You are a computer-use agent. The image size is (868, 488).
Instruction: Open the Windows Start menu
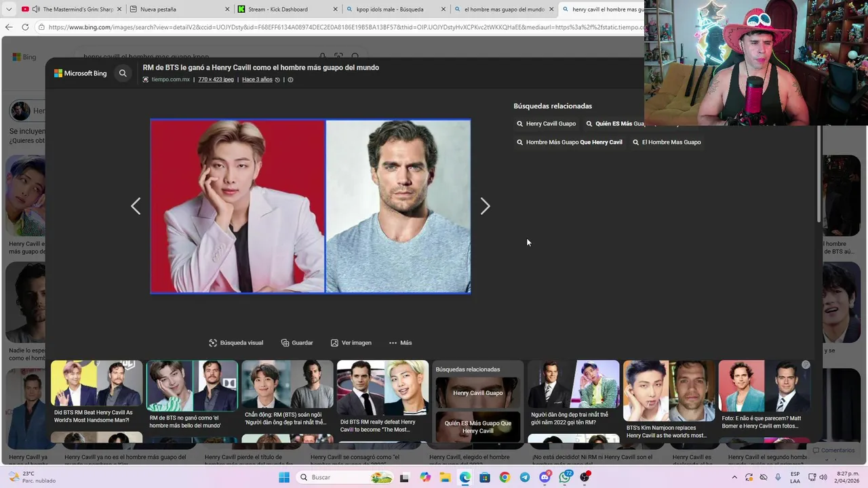(284, 477)
